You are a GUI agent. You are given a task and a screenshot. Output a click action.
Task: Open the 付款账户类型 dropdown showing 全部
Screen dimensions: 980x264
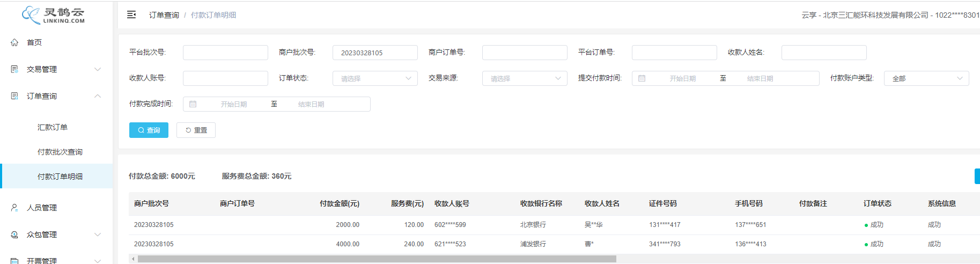[926, 78]
